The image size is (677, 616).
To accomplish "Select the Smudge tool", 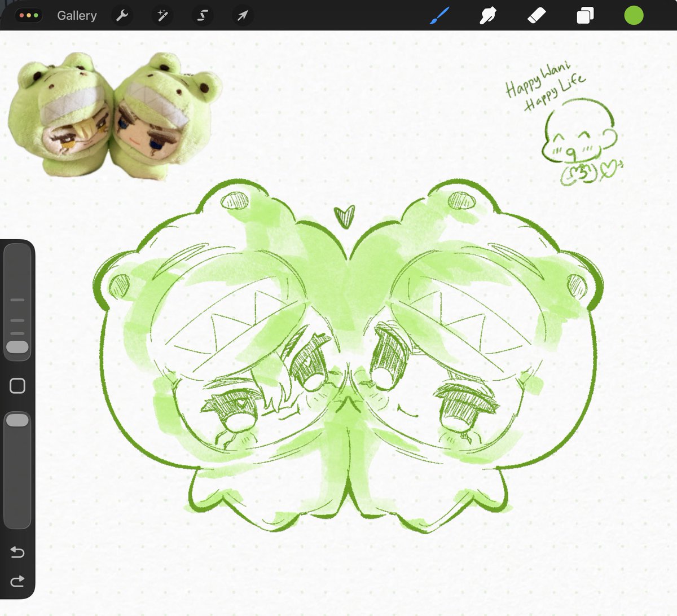I will 487,15.
